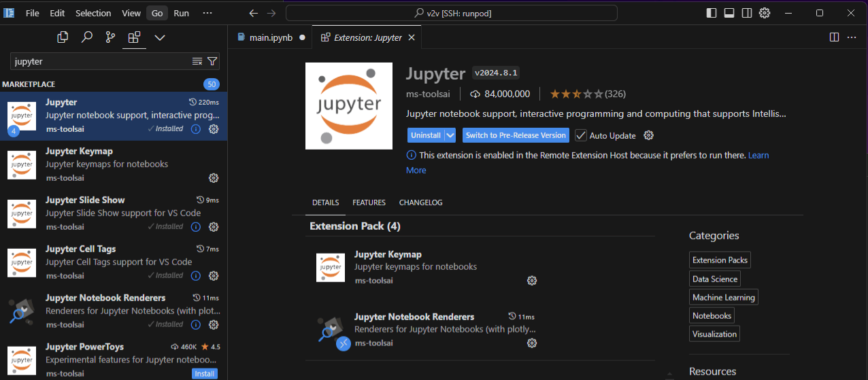
Task: Follow the Learn More link
Action: coord(758,155)
